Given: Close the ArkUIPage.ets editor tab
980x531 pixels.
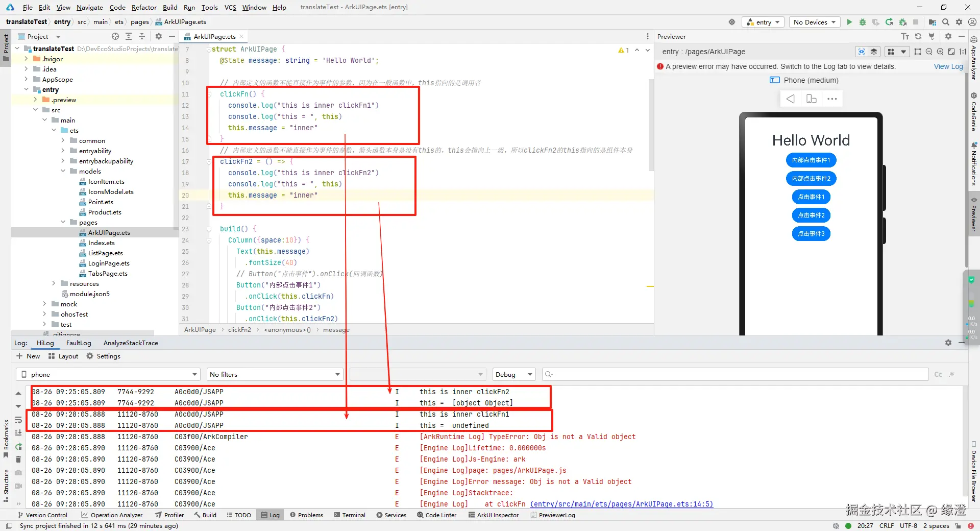Looking at the screenshot, I should pyautogui.click(x=241, y=36).
